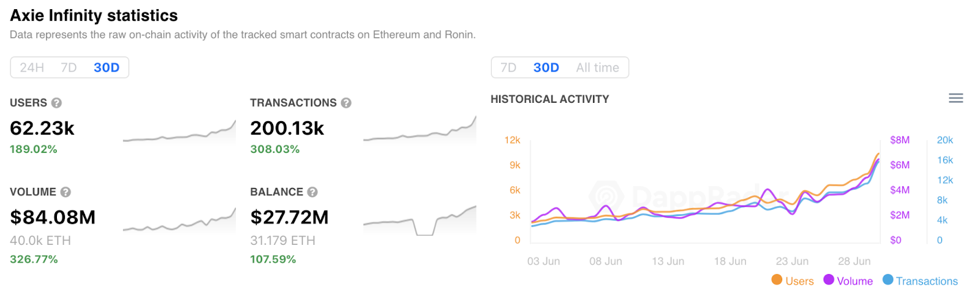Click the purple Volume legend dot

tap(829, 280)
